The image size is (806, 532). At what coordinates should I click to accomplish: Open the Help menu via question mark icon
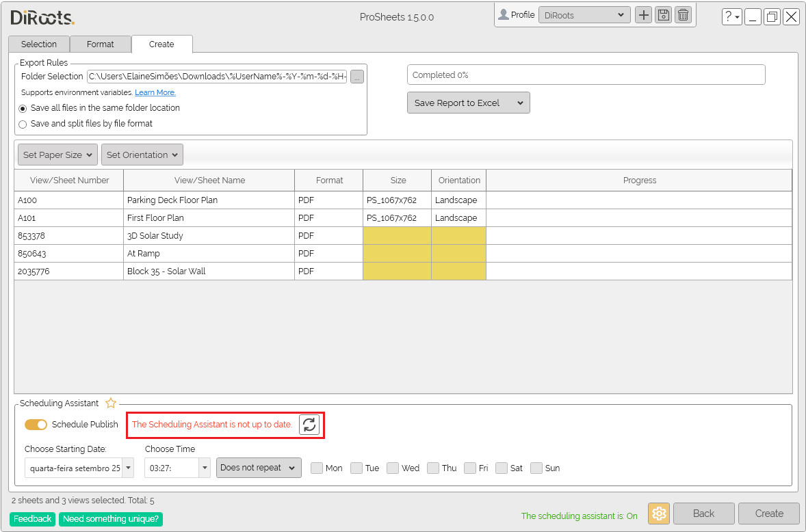[731, 16]
